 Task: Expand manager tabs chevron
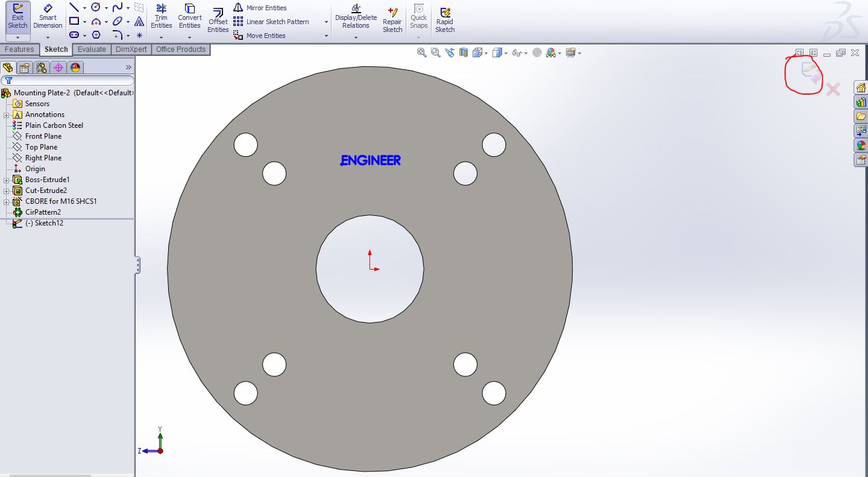click(128, 68)
